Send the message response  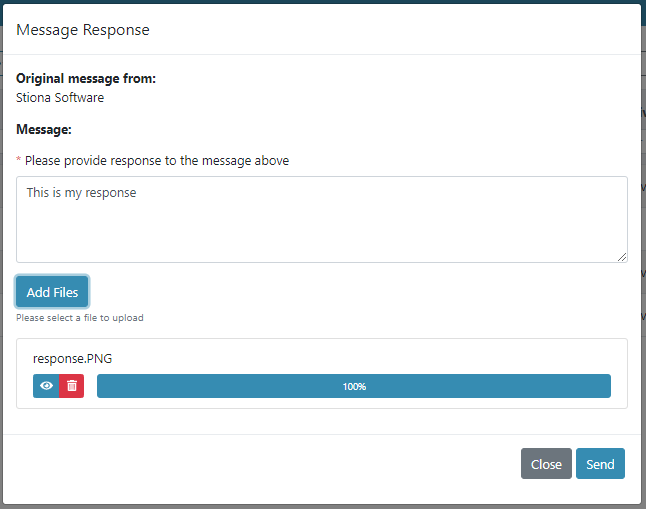point(600,464)
